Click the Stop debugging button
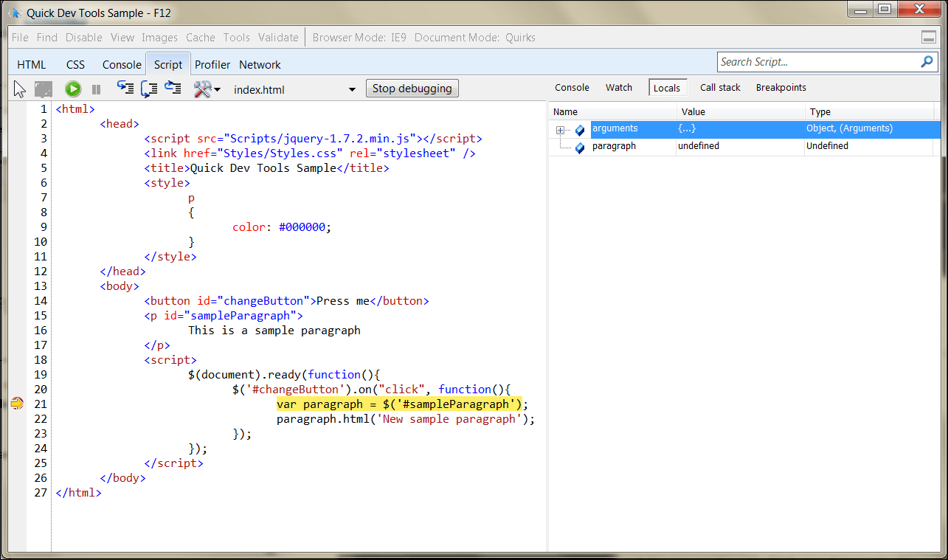 pos(412,89)
